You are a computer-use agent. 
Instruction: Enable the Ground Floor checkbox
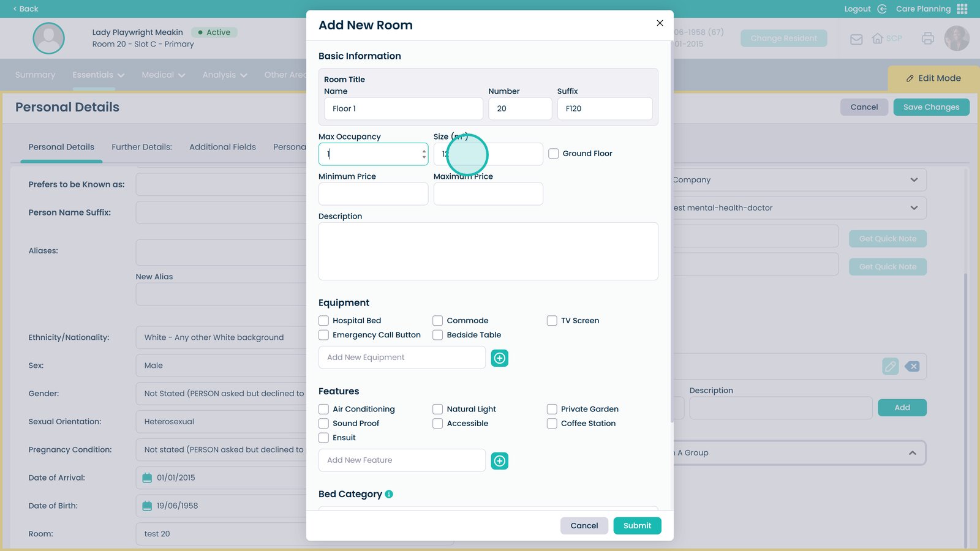pyautogui.click(x=554, y=154)
